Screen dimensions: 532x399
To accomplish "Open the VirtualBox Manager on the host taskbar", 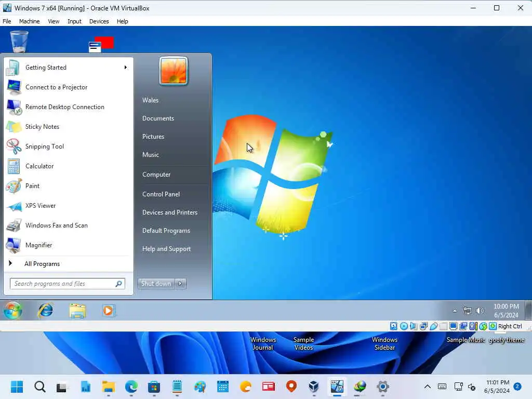I will [314, 387].
